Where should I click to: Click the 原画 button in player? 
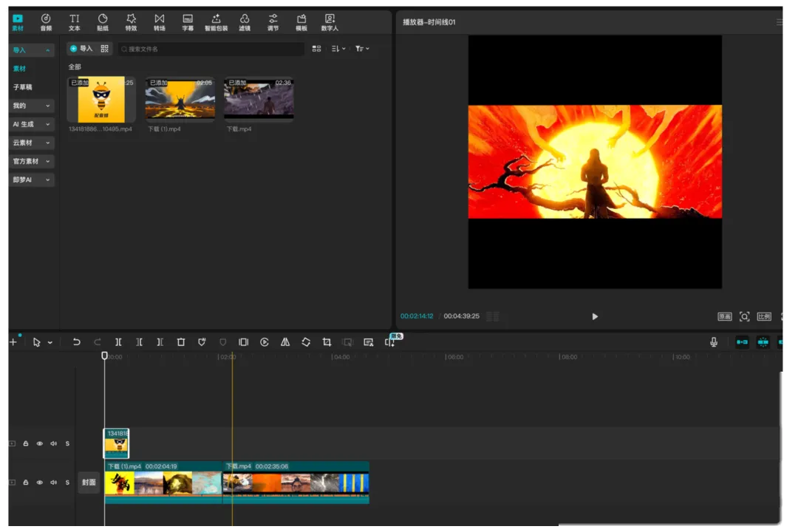724,317
